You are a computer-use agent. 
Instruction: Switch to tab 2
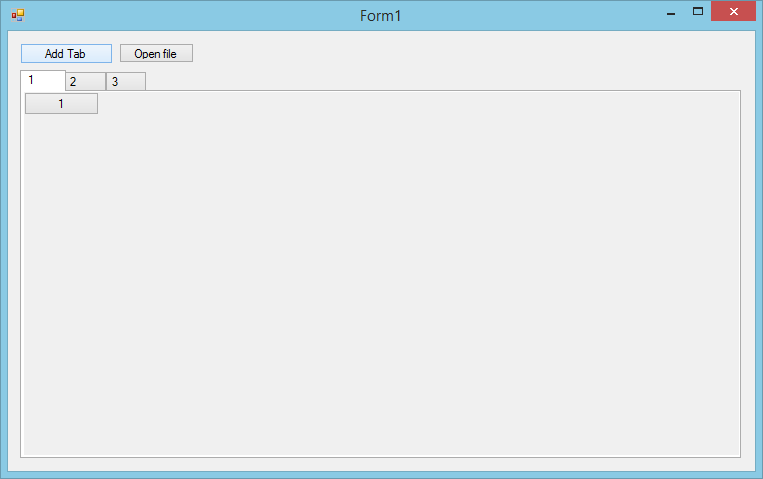86,82
